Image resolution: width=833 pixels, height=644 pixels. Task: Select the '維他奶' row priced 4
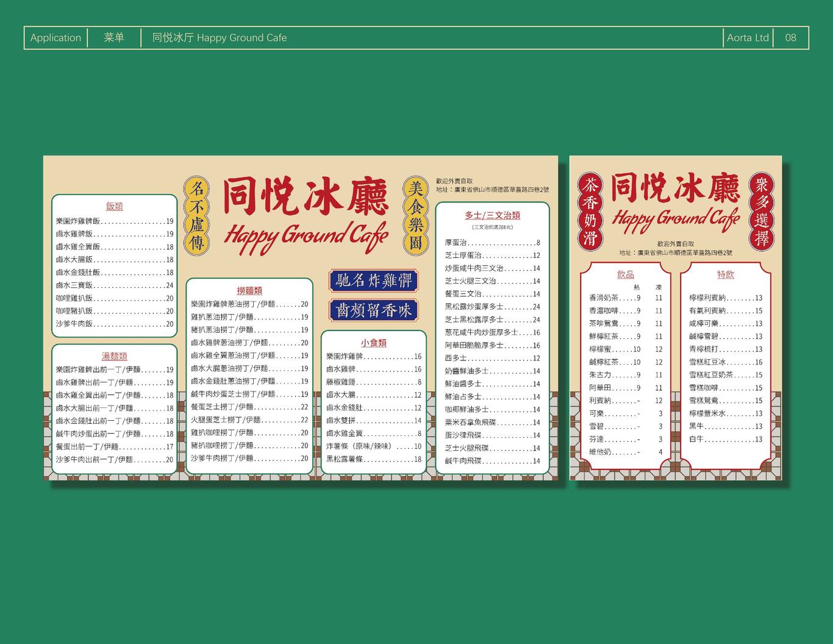[x=626, y=452]
